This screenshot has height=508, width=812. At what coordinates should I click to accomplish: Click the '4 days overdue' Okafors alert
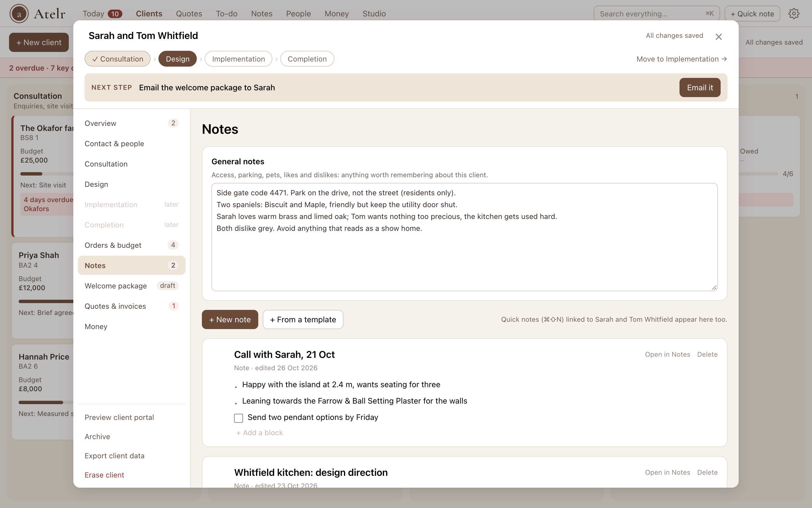tap(47, 204)
